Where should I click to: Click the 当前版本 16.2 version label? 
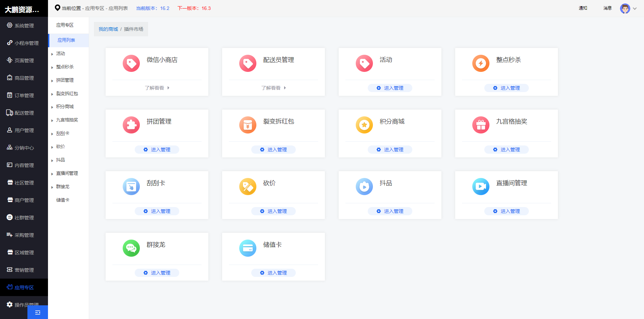[152, 8]
